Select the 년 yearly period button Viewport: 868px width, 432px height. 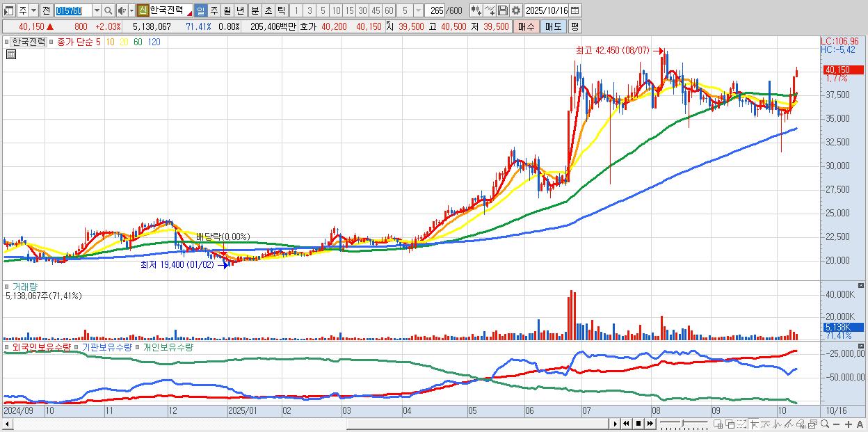click(240, 10)
